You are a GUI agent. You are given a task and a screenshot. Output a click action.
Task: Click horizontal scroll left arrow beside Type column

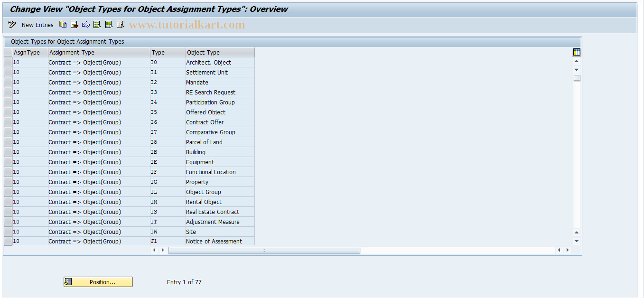tap(155, 250)
